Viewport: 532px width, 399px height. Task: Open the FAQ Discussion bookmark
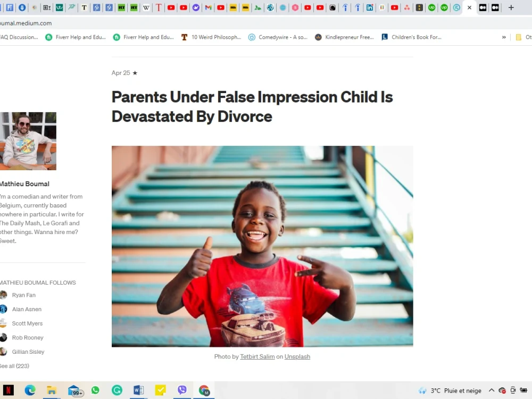point(19,37)
